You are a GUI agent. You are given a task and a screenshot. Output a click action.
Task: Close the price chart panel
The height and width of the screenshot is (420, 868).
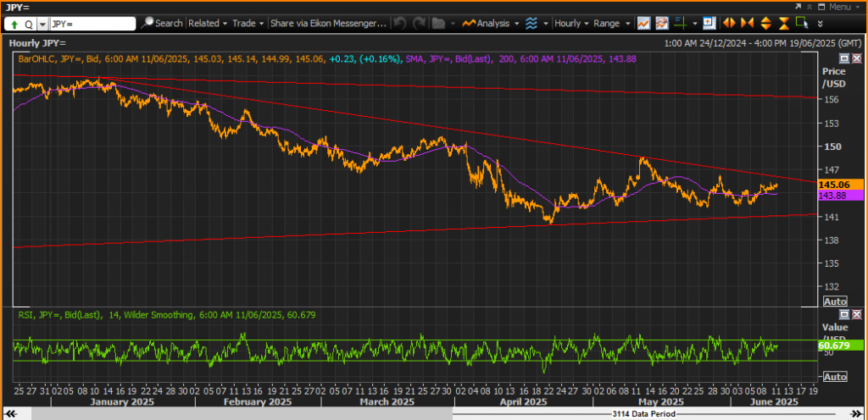(856, 58)
